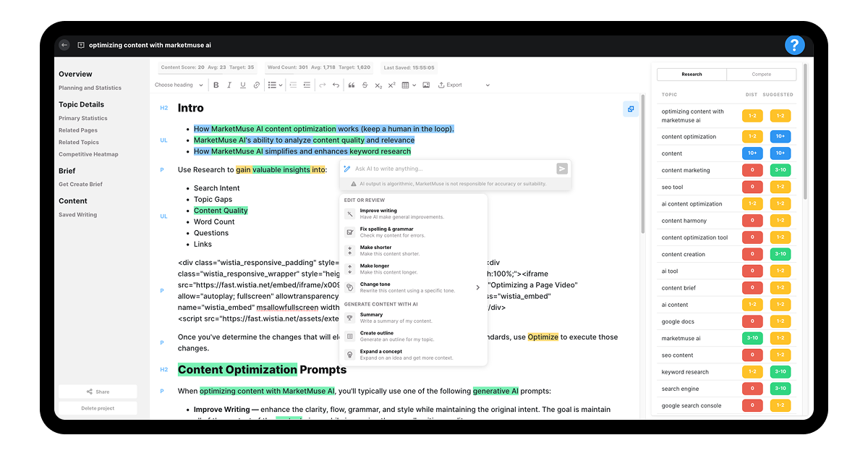Click the editor's vertical scrollbar

coord(643,163)
